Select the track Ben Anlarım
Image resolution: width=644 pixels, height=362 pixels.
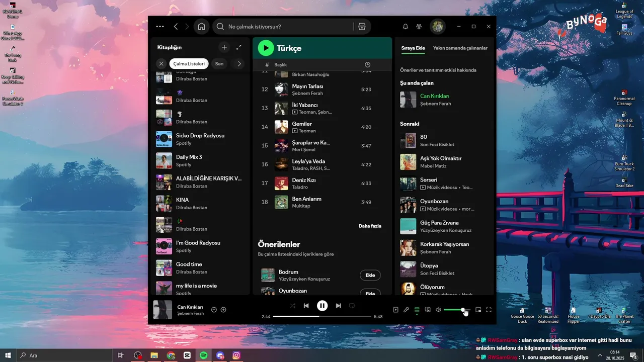coord(322,202)
